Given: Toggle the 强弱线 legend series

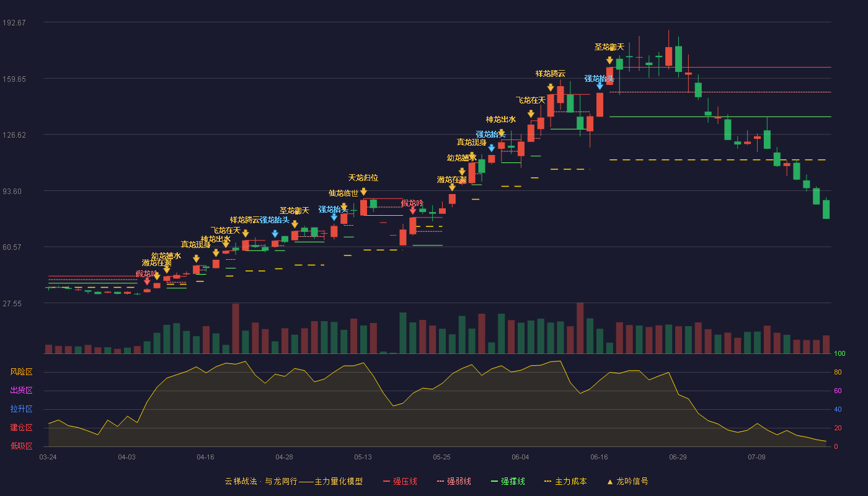Looking at the screenshot, I should 454,481.
